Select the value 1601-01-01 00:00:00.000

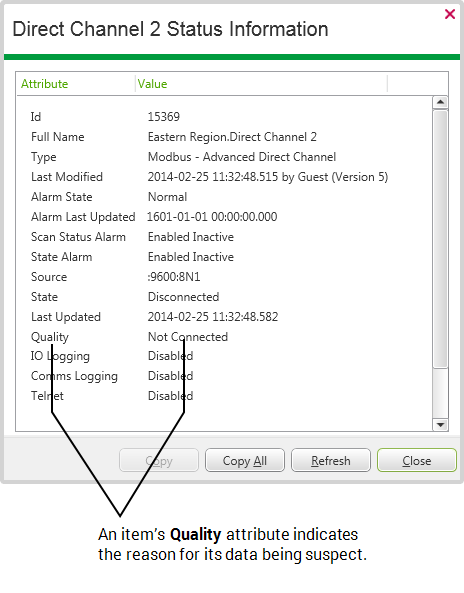[212, 217]
